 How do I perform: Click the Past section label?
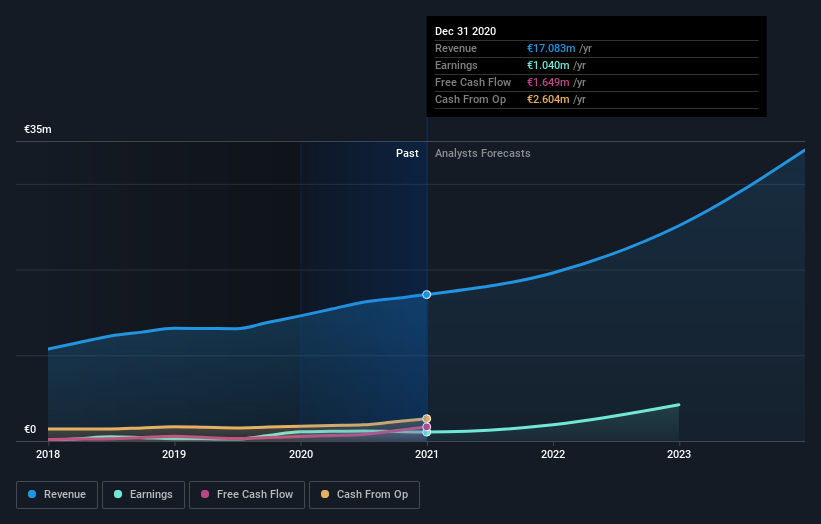click(x=407, y=153)
